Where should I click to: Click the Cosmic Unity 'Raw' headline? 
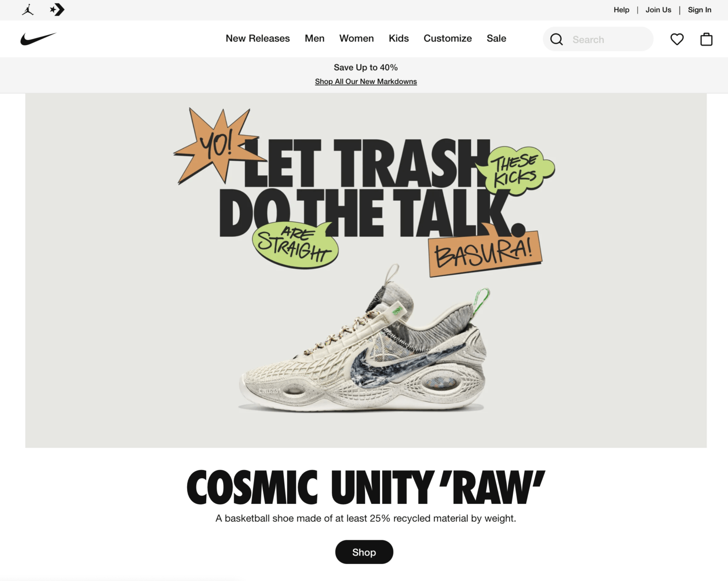pyautogui.click(x=366, y=488)
